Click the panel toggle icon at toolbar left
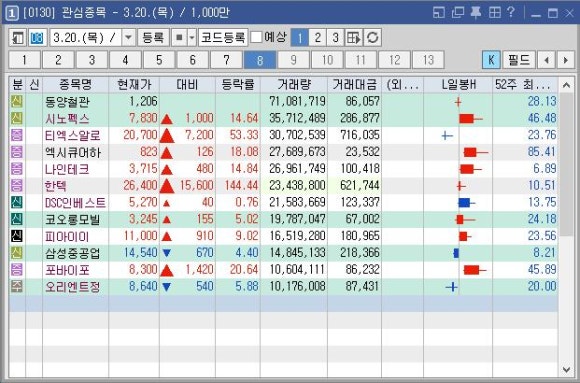Screen dimensions: 580x383 click(18, 38)
